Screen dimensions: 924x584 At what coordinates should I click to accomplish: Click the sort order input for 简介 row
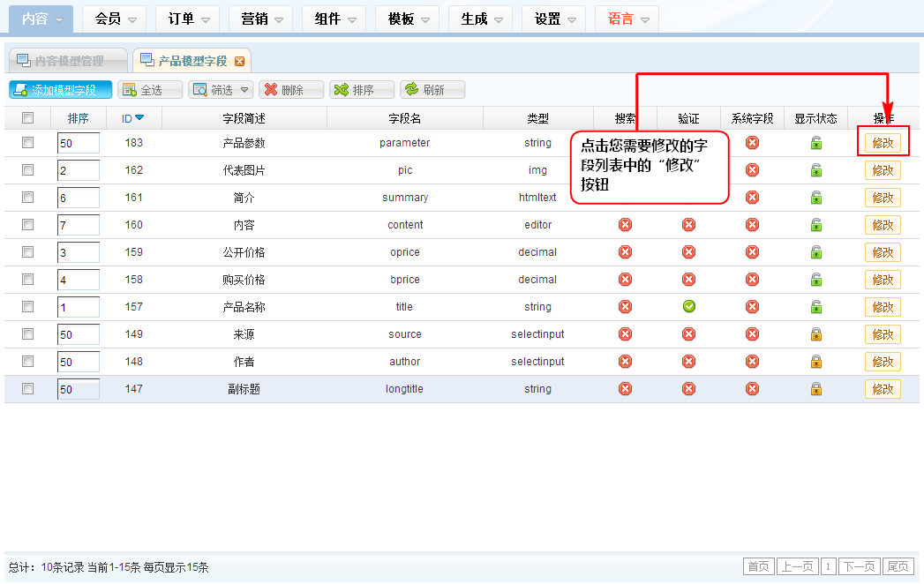(78, 198)
